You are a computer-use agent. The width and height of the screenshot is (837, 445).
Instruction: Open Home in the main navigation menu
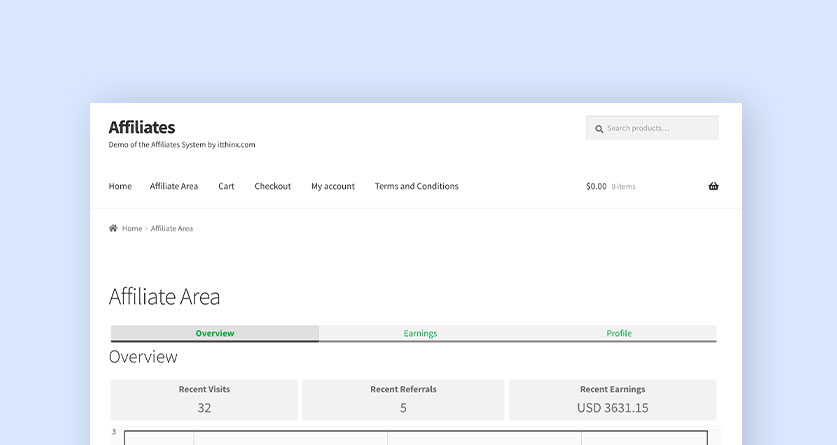pyautogui.click(x=120, y=186)
